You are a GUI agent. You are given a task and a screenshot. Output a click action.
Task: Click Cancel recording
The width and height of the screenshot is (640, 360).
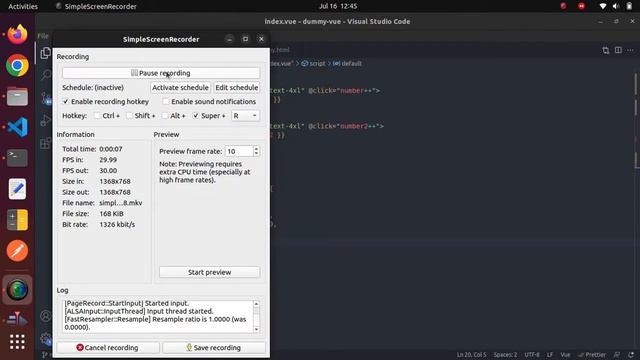(108, 348)
